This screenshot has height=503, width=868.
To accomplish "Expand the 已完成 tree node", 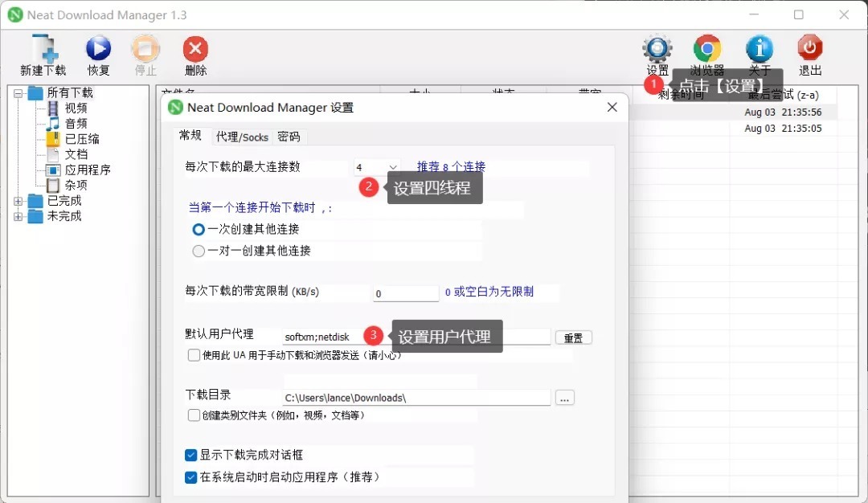I will tap(18, 201).
